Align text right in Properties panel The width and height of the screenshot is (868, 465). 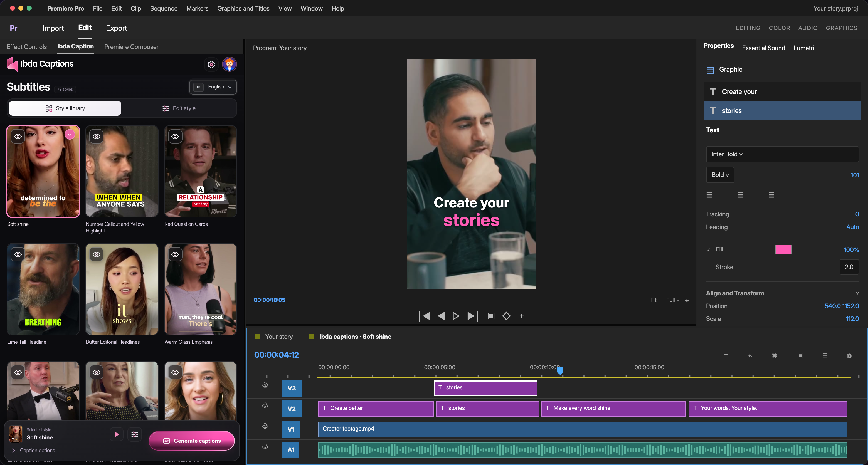pyautogui.click(x=771, y=195)
